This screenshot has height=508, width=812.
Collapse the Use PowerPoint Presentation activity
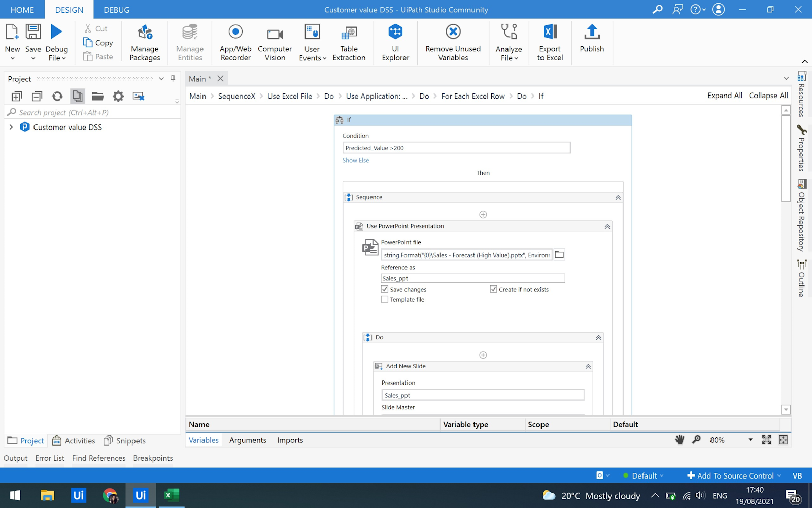[607, 227]
